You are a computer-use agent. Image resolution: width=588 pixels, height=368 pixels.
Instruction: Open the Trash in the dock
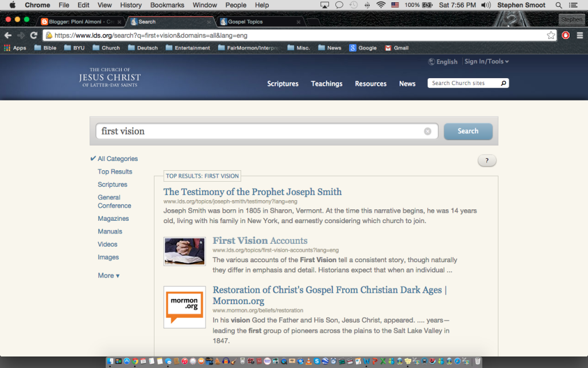pyautogui.click(x=477, y=361)
